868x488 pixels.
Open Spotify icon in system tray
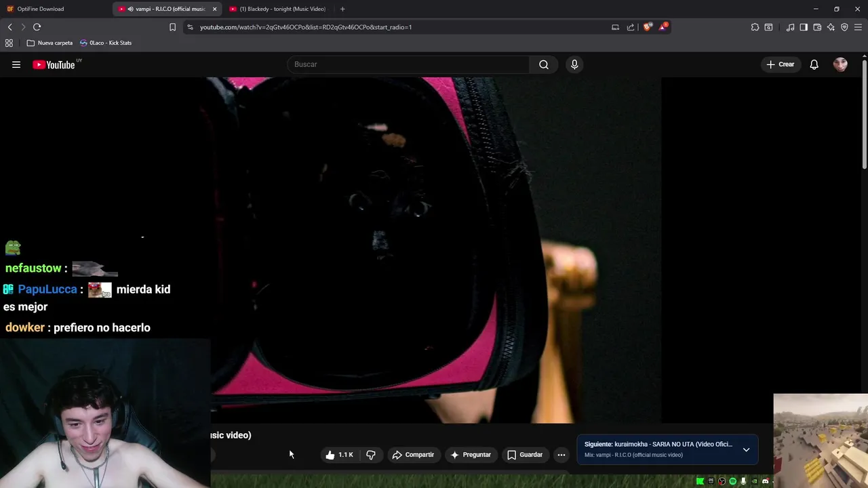733,481
